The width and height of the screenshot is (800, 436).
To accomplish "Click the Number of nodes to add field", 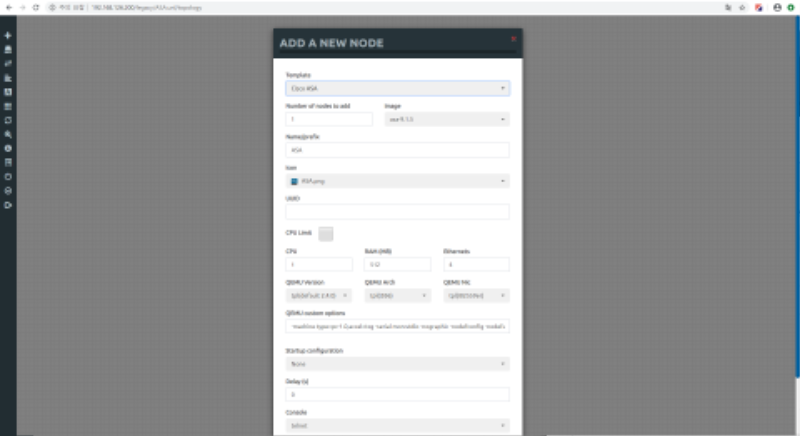I will point(329,119).
